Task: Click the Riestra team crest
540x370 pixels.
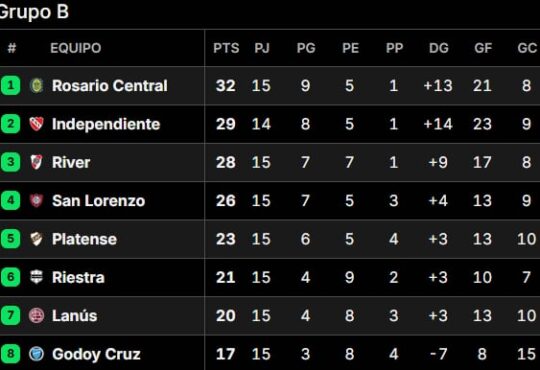Action: coord(37,277)
